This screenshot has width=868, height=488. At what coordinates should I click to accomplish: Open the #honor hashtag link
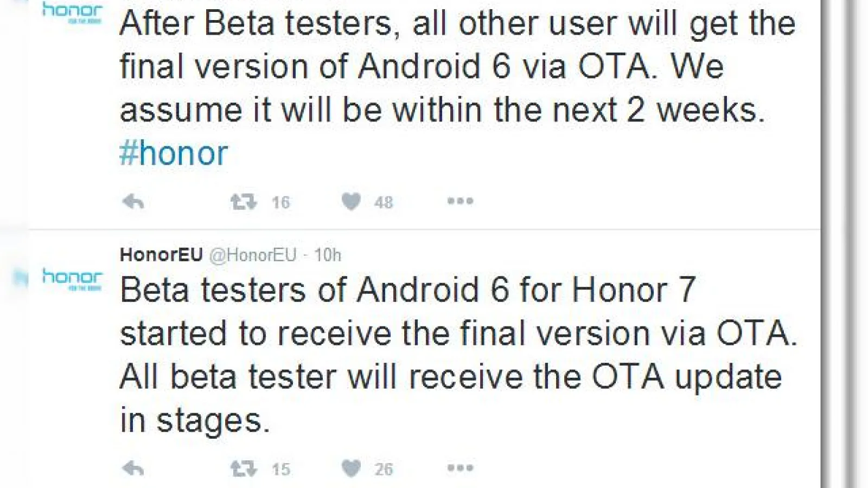[174, 153]
